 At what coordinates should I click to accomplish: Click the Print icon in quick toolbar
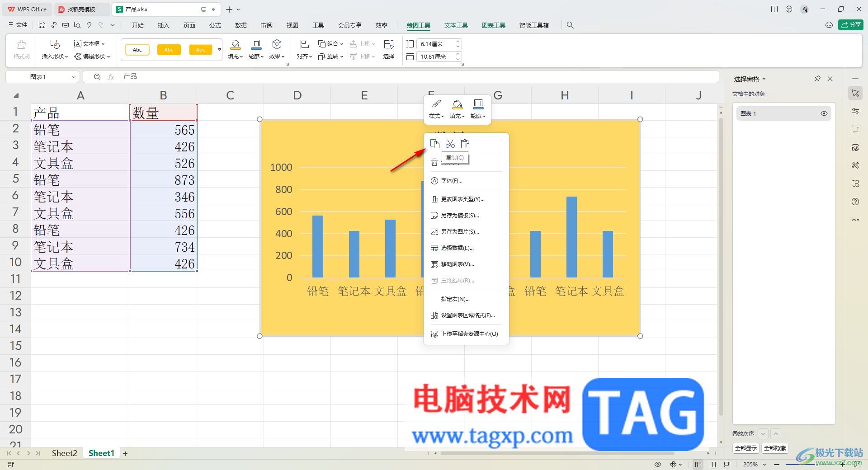coord(66,25)
